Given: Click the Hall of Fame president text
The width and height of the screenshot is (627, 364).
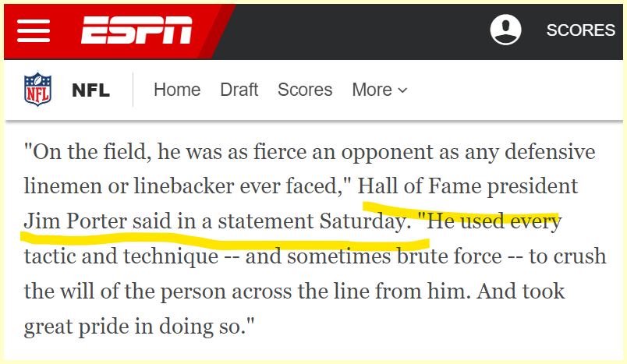Looking at the screenshot, I should [468, 186].
